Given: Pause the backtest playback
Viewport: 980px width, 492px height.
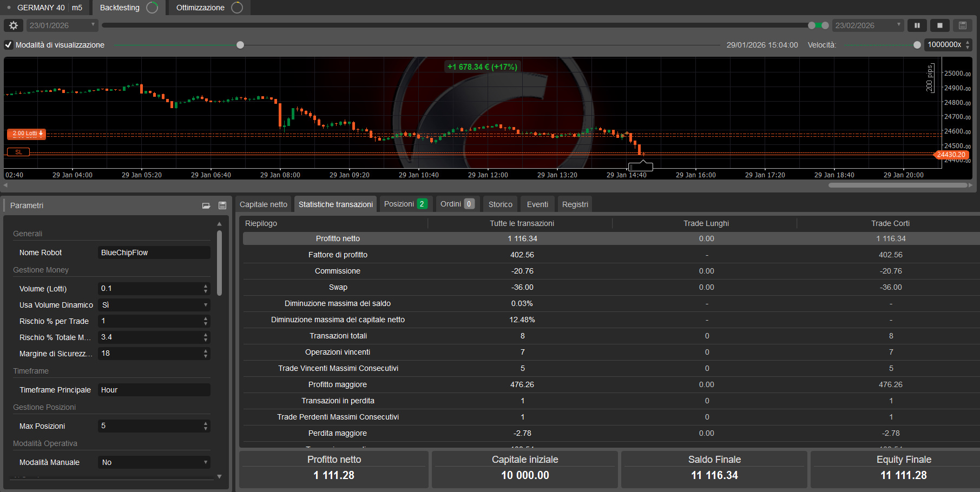Looking at the screenshot, I should (x=917, y=25).
